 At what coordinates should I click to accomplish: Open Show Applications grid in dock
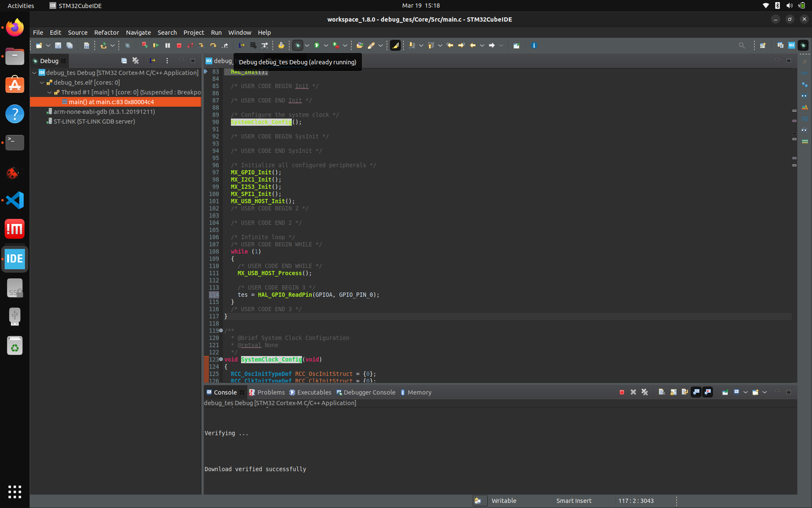click(15, 491)
